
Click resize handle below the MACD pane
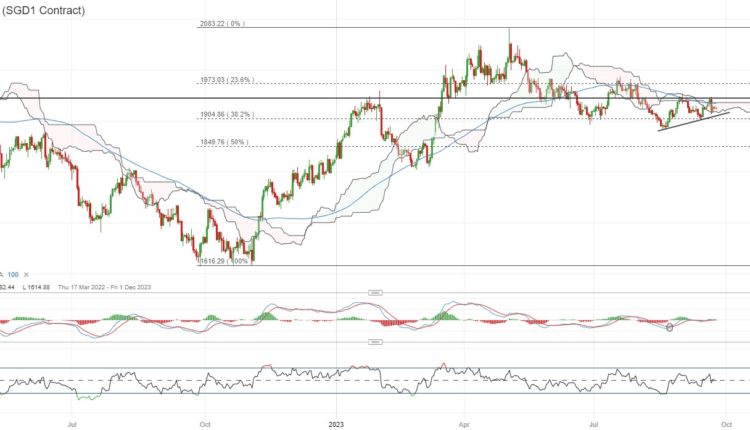[x=378, y=342]
